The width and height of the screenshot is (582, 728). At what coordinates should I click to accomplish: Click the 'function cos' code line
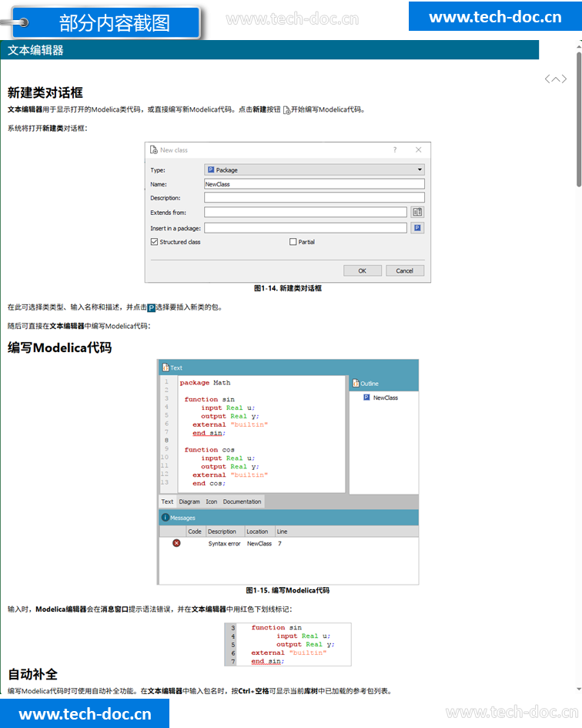click(x=209, y=449)
